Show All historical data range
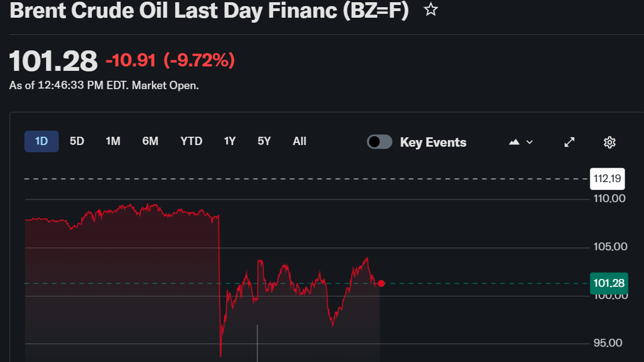This screenshot has height=362, width=644. click(x=299, y=141)
